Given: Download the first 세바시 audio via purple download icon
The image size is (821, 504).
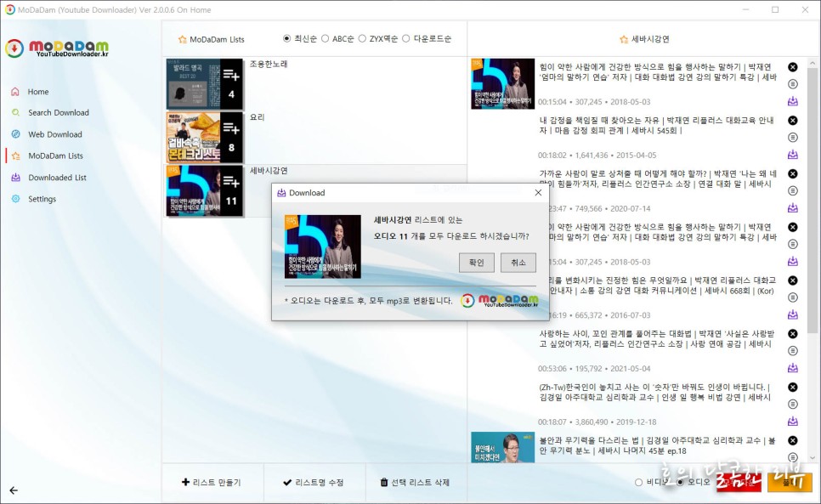Looking at the screenshot, I should (793, 102).
